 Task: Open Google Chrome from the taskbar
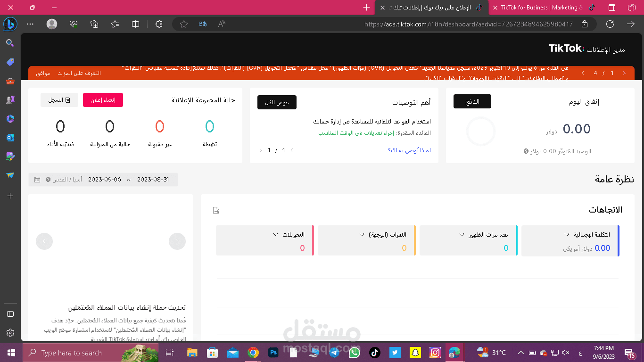point(253,353)
